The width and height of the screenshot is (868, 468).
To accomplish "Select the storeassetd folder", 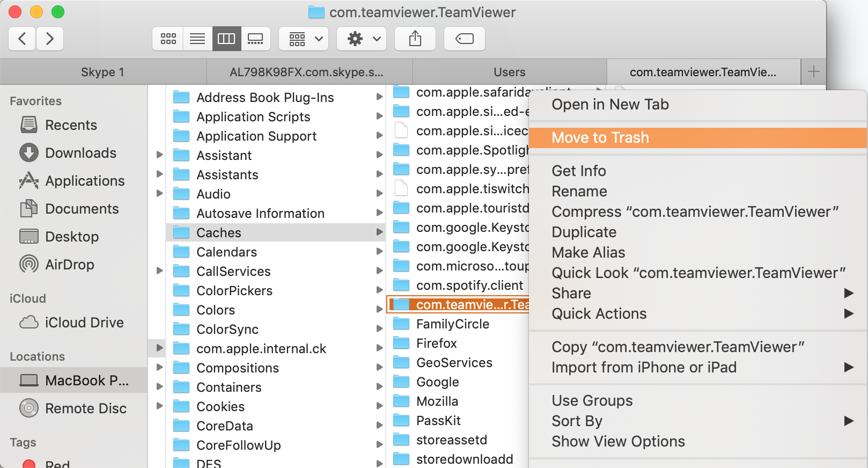I will click(459, 440).
